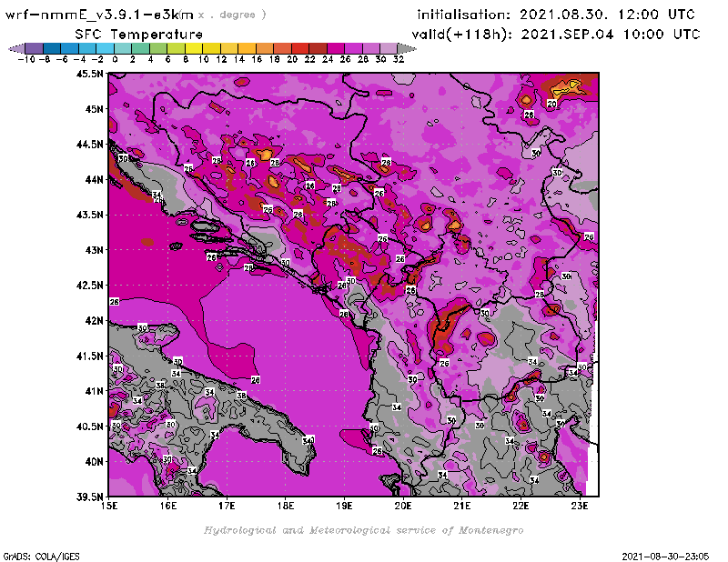728x562 pixels.
Task: Click the '43.5N' latitude axis label
Action: 89,215
